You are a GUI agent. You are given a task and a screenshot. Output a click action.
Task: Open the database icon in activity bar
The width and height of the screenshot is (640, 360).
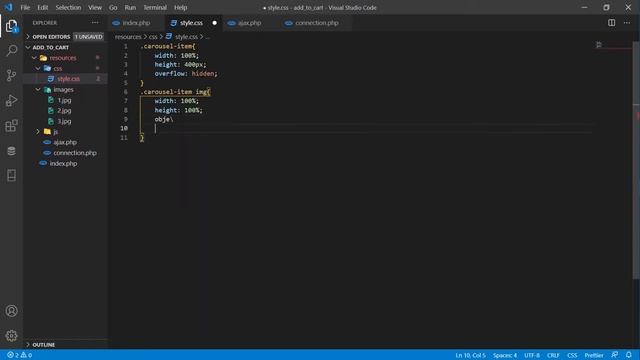(x=11, y=151)
